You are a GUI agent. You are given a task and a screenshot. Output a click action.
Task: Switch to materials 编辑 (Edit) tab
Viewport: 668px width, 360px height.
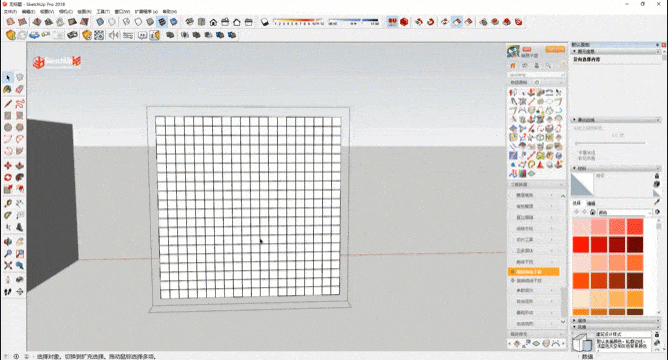591,203
